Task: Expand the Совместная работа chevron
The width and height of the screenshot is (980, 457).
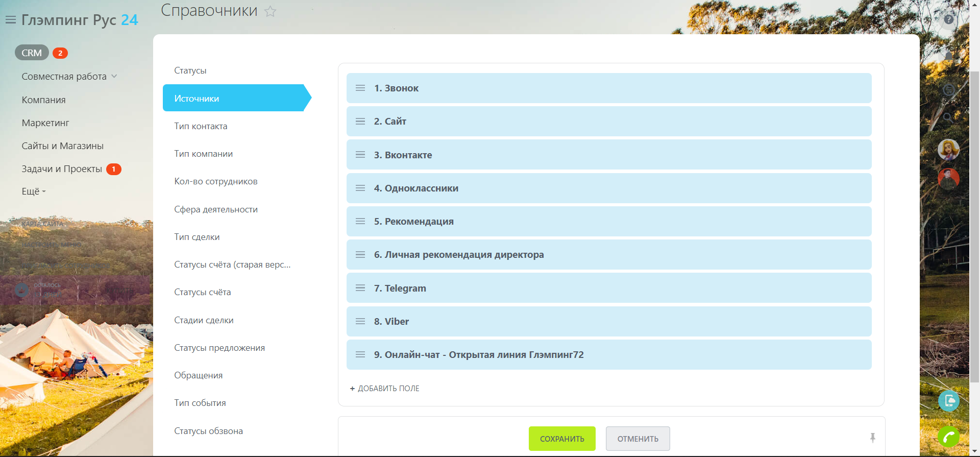Action: [114, 77]
